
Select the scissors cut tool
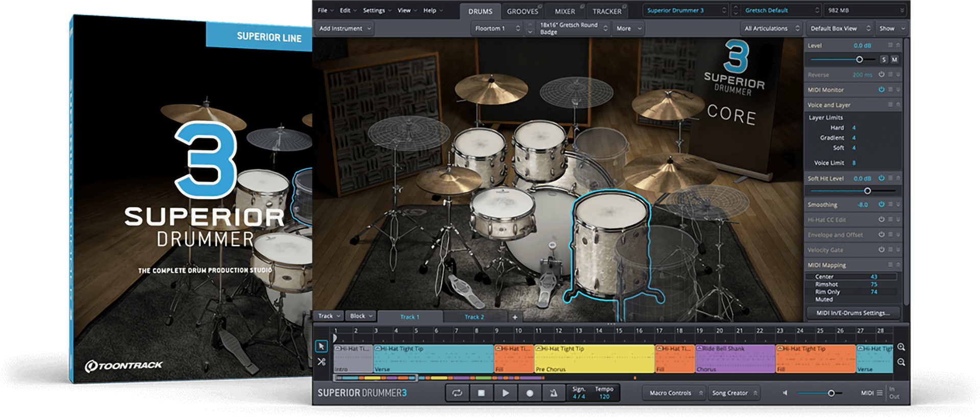click(321, 362)
